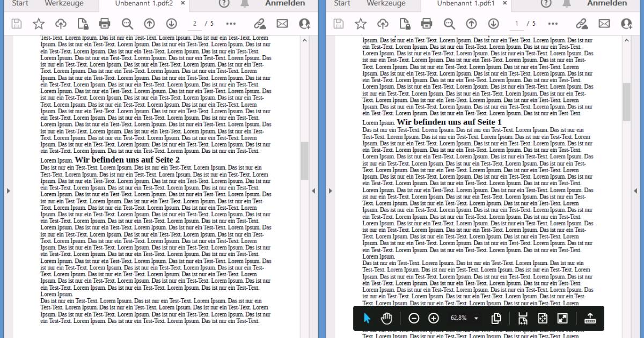The height and width of the screenshot is (338, 644).
Task: Close the Unbenannt 1.pdf:1 tab
Action: pyautogui.click(x=505, y=3)
